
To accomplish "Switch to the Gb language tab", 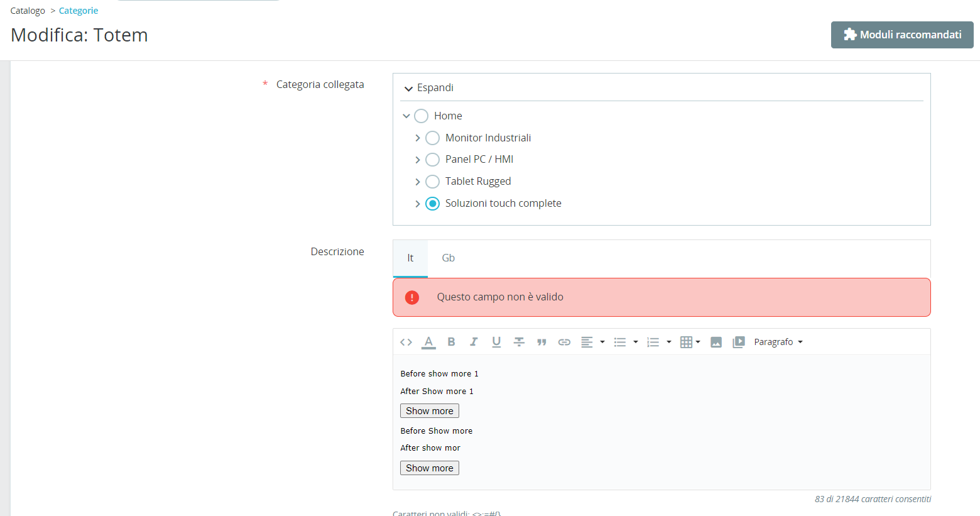I will 448,258.
